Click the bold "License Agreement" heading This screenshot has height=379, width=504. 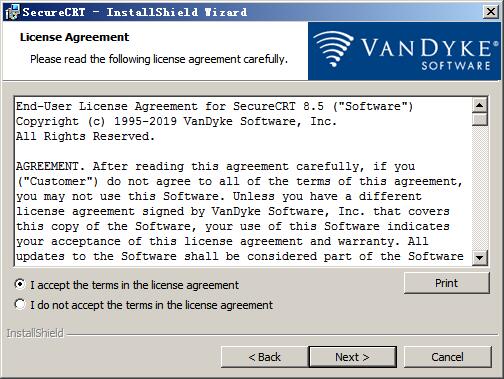point(74,37)
